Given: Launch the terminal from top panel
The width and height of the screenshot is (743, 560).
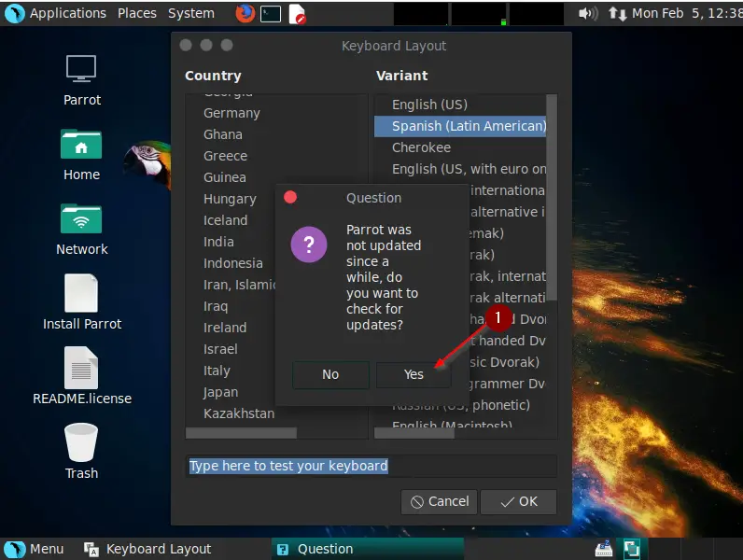Looking at the screenshot, I should [x=271, y=14].
